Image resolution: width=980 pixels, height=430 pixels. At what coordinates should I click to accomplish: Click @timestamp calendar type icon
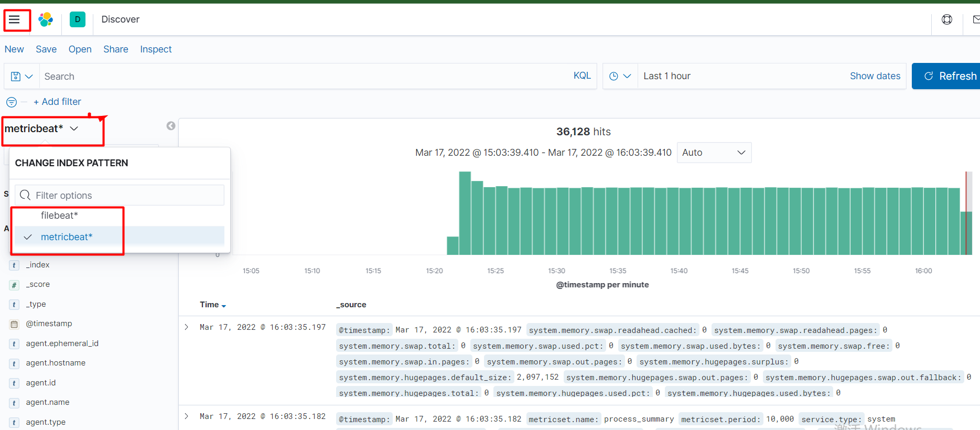click(x=14, y=324)
